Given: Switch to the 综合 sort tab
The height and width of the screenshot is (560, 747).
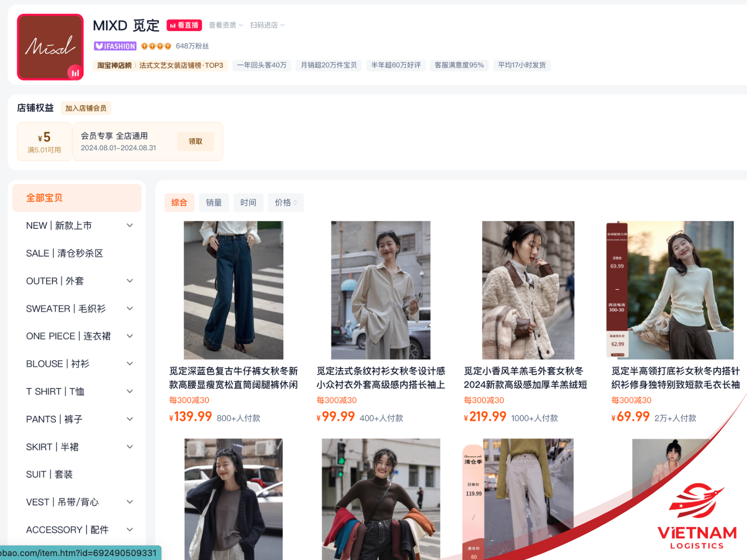Looking at the screenshot, I should [179, 203].
